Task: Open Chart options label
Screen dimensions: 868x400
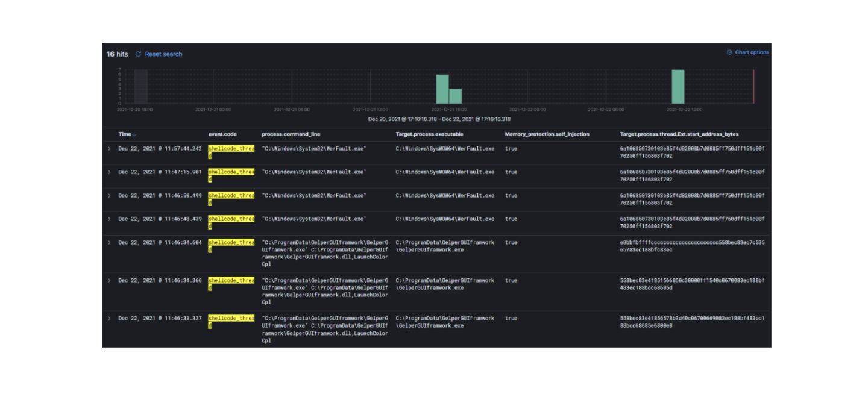Action: pyautogui.click(x=752, y=52)
